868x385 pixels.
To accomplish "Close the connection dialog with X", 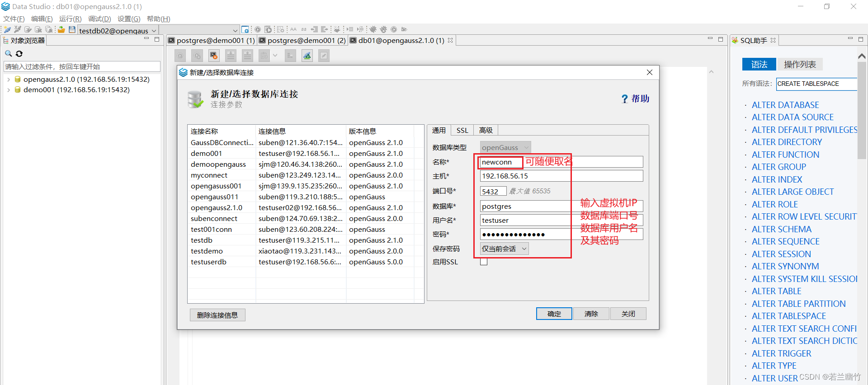I will pos(650,72).
